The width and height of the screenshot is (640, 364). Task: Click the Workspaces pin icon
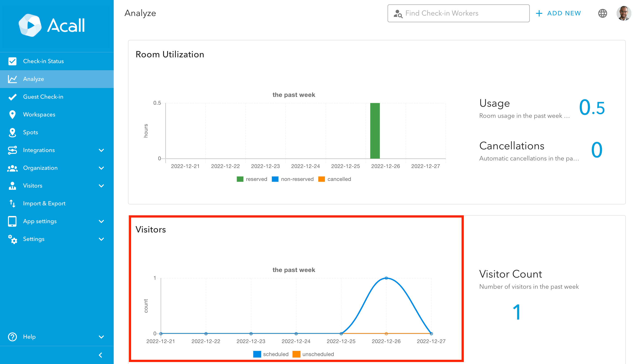[x=12, y=114]
